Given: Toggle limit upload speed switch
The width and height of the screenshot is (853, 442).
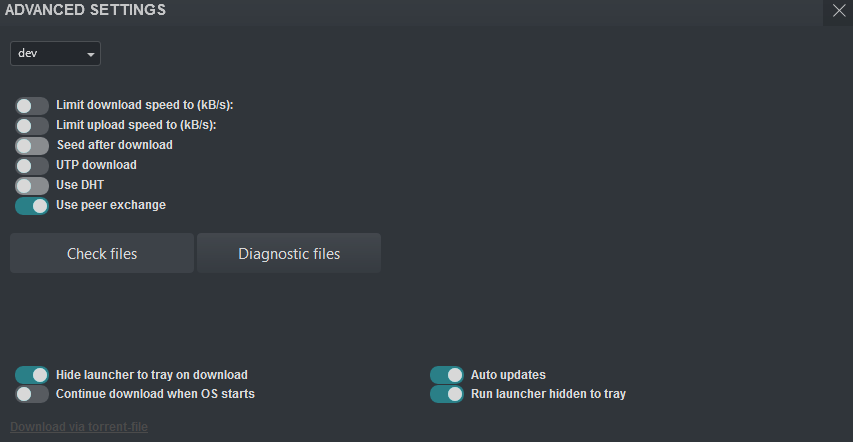Looking at the screenshot, I should pyautogui.click(x=32, y=125).
